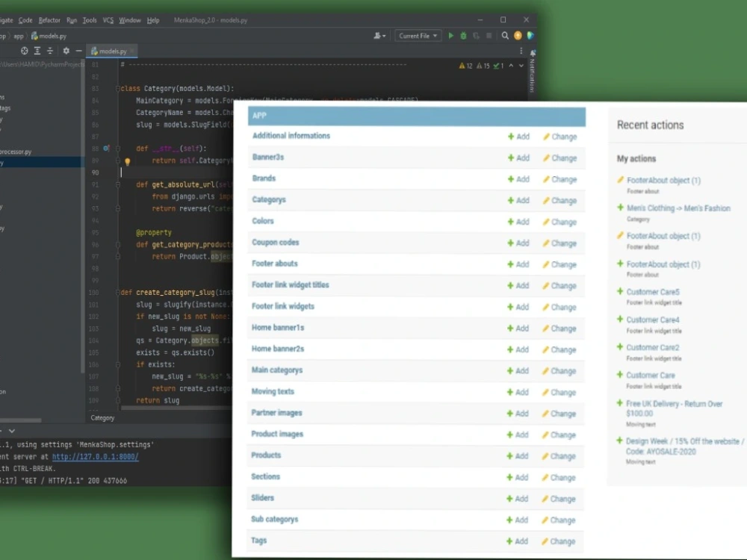
Task: Open the Notifications side panel
Action: (532, 72)
